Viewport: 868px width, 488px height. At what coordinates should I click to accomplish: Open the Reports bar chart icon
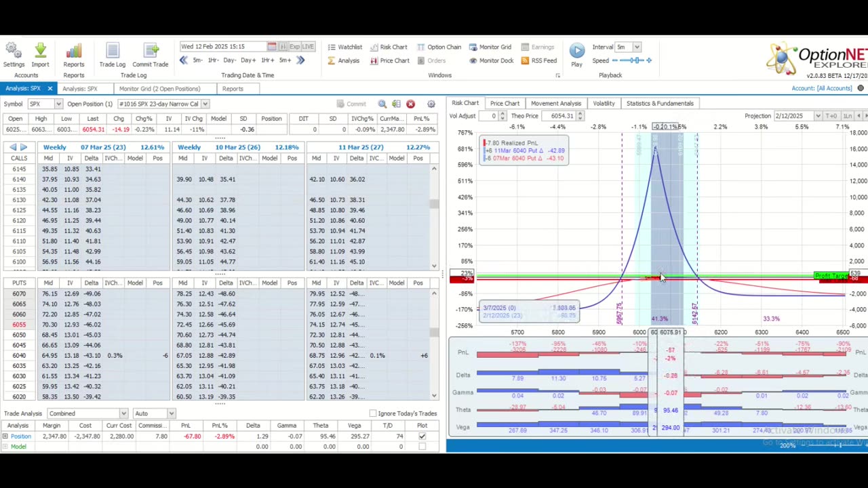tap(74, 50)
